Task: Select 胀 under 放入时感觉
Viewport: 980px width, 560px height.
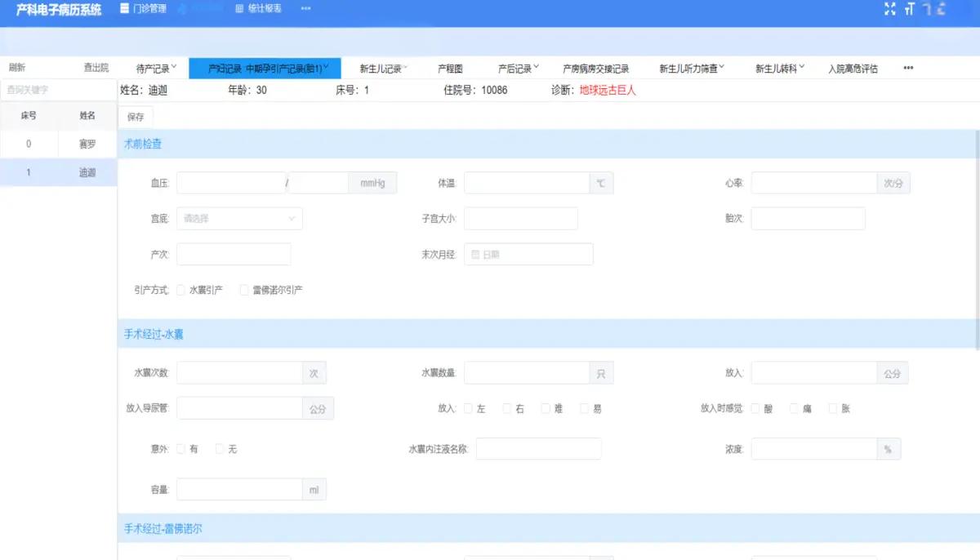Action: point(833,408)
